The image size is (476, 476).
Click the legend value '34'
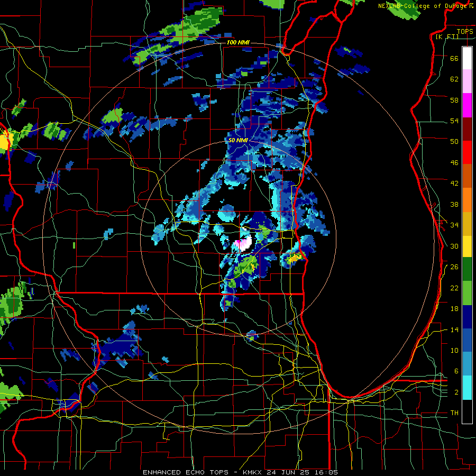[x=454, y=225]
